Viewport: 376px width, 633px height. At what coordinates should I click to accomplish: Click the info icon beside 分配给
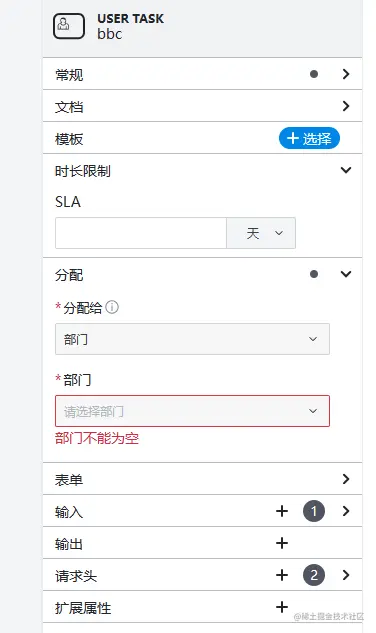coord(112,307)
